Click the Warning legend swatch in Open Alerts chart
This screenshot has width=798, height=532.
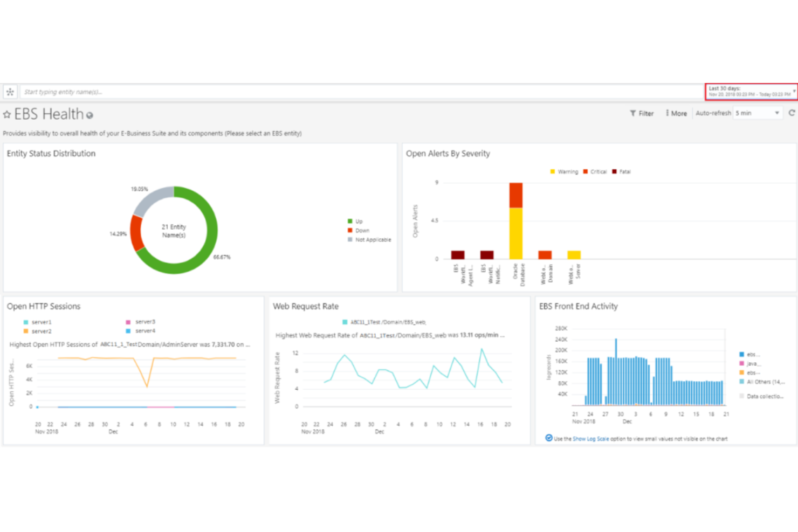[x=552, y=171]
